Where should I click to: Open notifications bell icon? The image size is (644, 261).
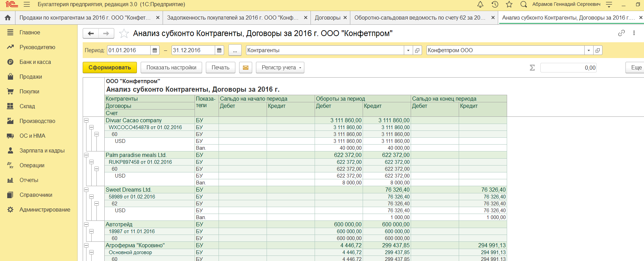coord(480,4)
